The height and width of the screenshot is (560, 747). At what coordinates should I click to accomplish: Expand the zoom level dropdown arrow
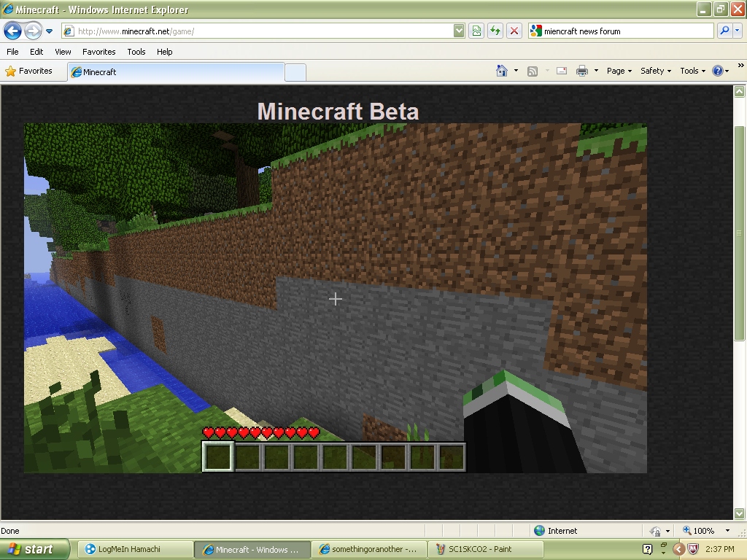point(727,531)
